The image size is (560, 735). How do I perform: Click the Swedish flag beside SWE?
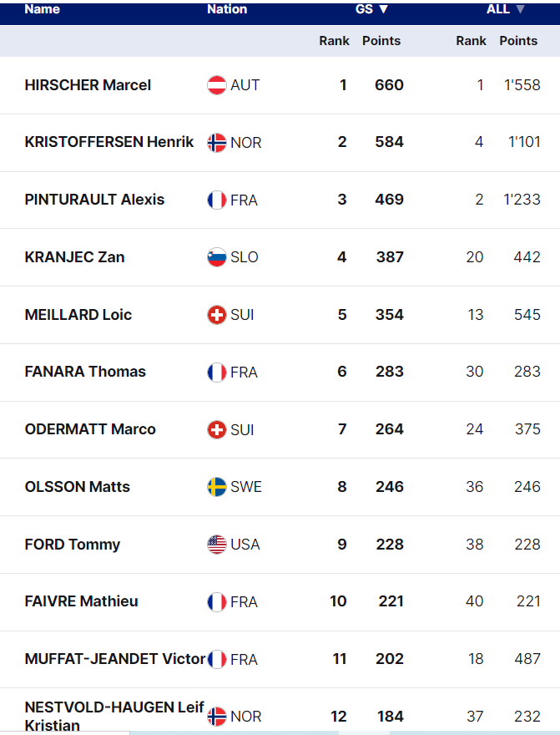tap(217, 487)
